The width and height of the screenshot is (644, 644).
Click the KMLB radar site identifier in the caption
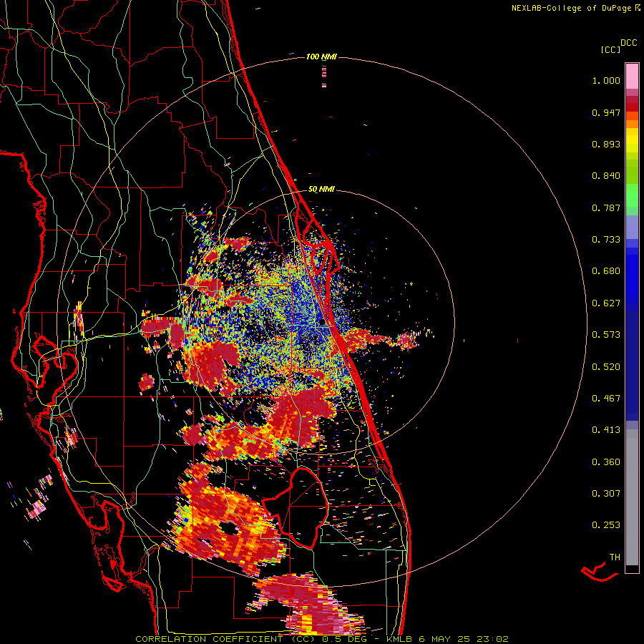pos(399,639)
